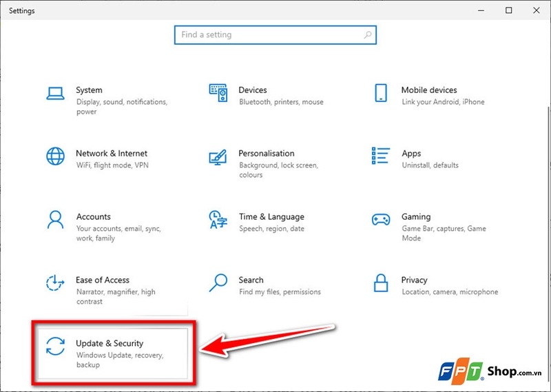Open the Personalisation paintbrush icon

pyautogui.click(x=218, y=156)
